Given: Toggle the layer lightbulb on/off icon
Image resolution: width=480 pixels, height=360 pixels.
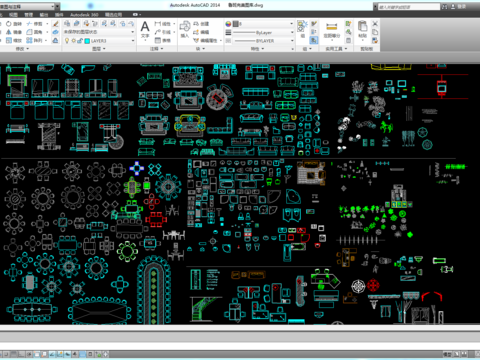Looking at the screenshot, I should pyautogui.click(x=67, y=41).
